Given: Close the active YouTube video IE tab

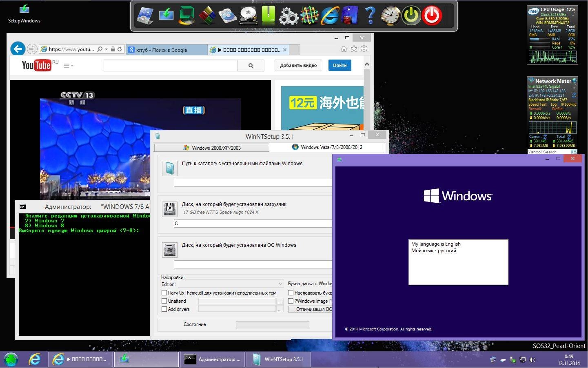Looking at the screenshot, I should pyautogui.click(x=285, y=50).
